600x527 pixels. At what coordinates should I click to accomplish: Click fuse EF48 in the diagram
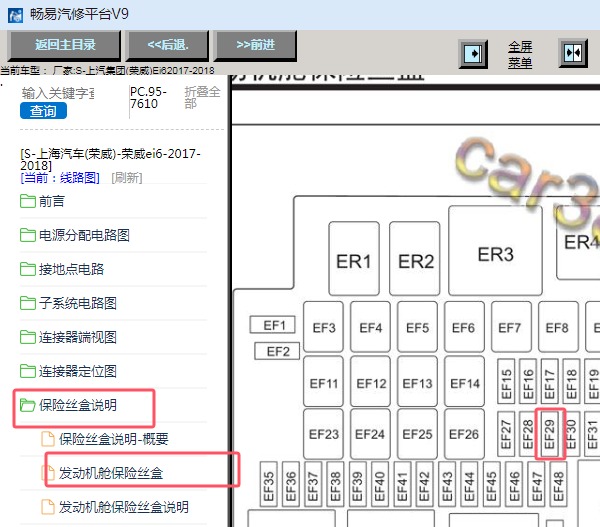click(x=559, y=484)
